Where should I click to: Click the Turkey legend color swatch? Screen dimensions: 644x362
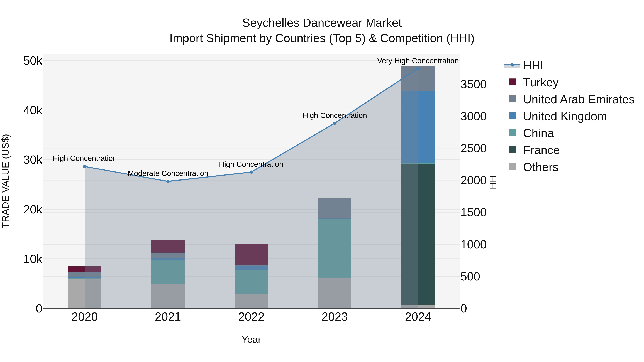pyautogui.click(x=512, y=82)
